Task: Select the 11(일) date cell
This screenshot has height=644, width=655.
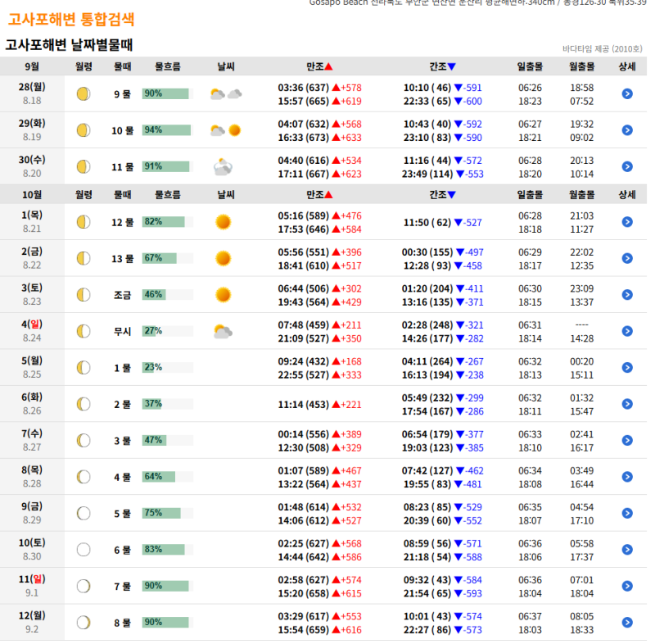Action: (32, 586)
